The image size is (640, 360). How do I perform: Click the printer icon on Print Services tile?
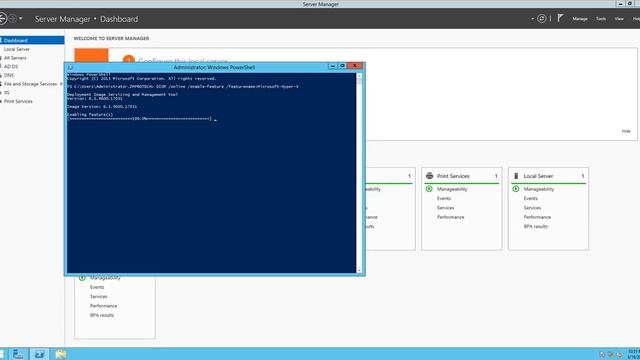click(x=429, y=176)
